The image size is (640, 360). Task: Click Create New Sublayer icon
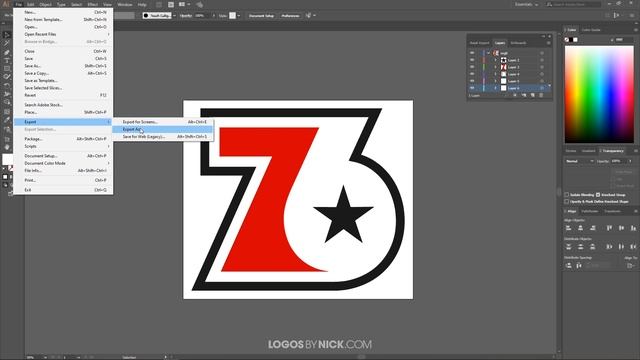pyautogui.click(x=524, y=96)
